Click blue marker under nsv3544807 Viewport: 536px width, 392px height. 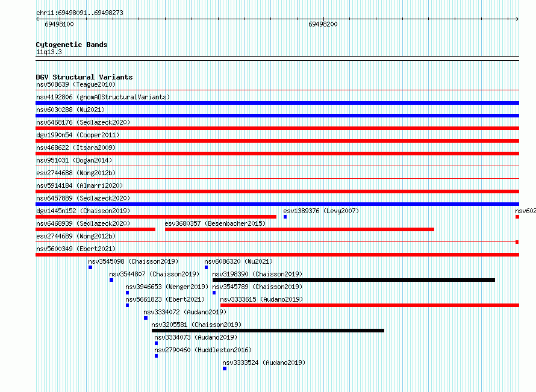click(111, 280)
